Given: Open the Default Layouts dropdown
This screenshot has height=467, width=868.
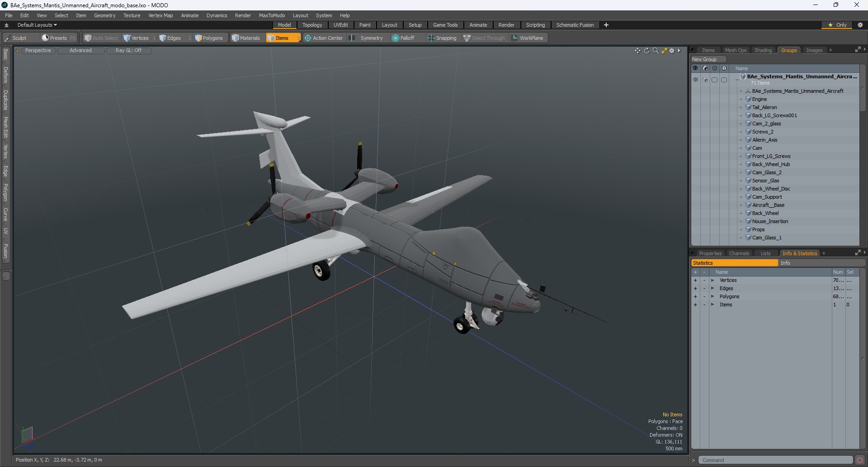Looking at the screenshot, I should click(x=37, y=25).
